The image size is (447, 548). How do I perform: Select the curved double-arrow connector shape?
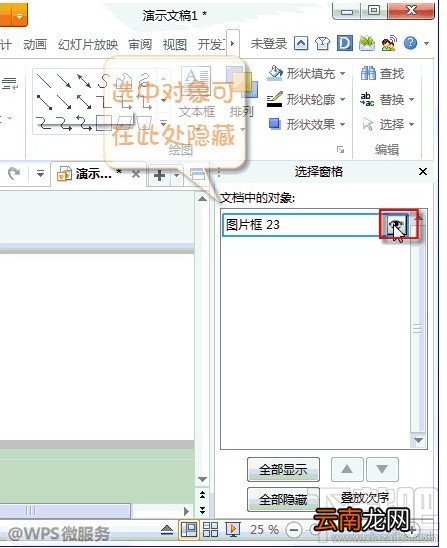84,123
